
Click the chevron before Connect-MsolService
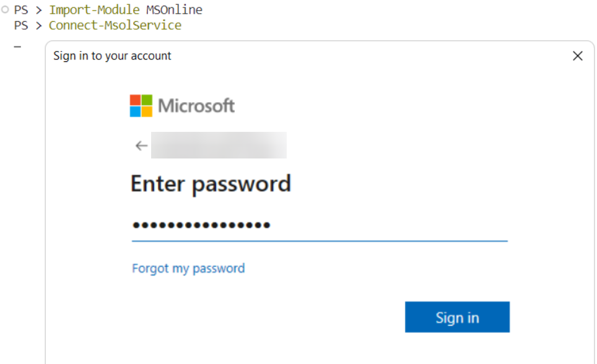39,25
